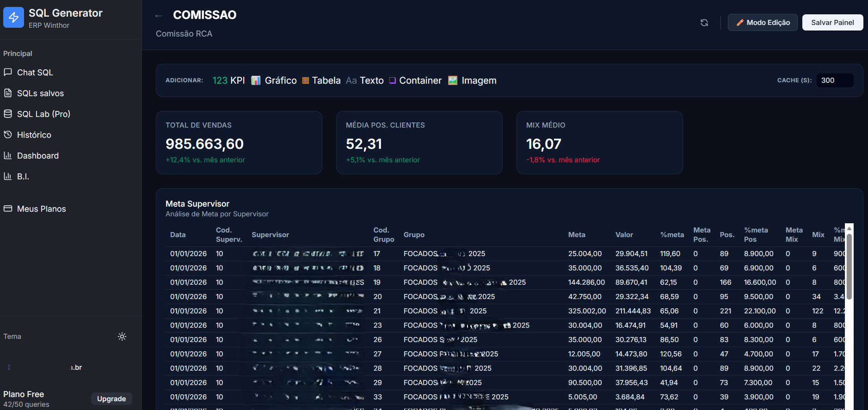Viewport: 868px width, 410px height.
Task: Click the Supervisor column header
Action: (271, 235)
